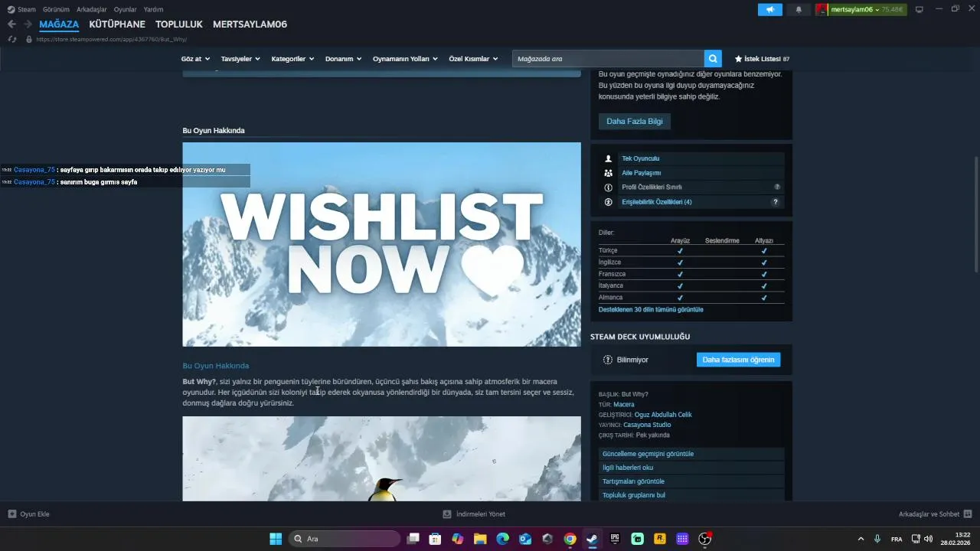Image resolution: width=980 pixels, height=551 pixels.
Task: Switch to the TOPLULUK tab
Action: [179, 24]
